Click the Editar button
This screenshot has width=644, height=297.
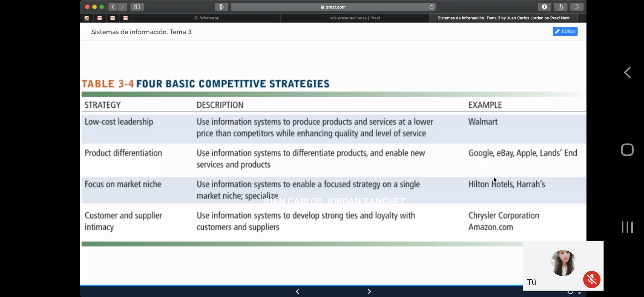pyautogui.click(x=565, y=31)
